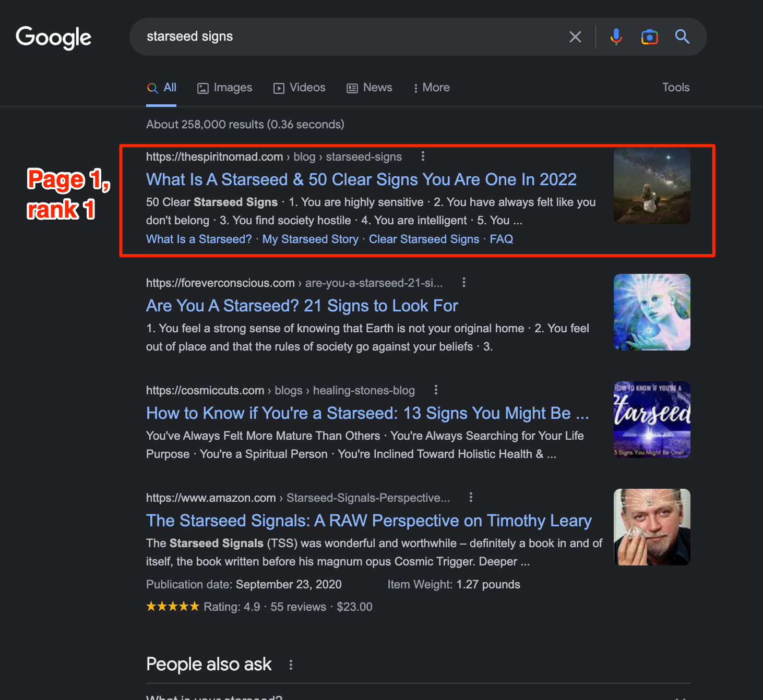Open 'Are You A Starseed? 21 Signs' result
This screenshot has height=700, width=763.
pyautogui.click(x=302, y=306)
